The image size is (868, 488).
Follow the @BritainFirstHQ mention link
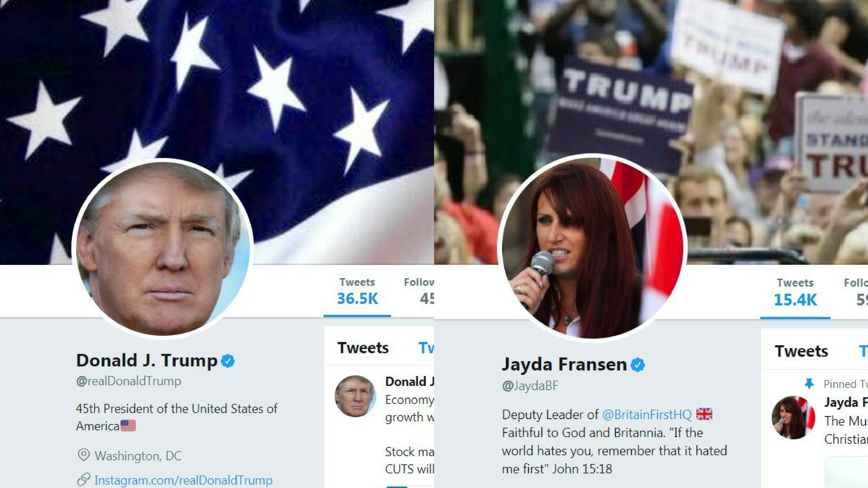pyautogui.click(x=647, y=414)
